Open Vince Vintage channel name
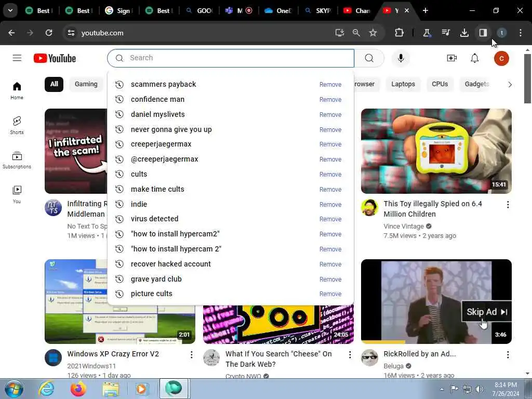The height and width of the screenshot is (399, 532). pyautogui.click(x=404, y=227)
